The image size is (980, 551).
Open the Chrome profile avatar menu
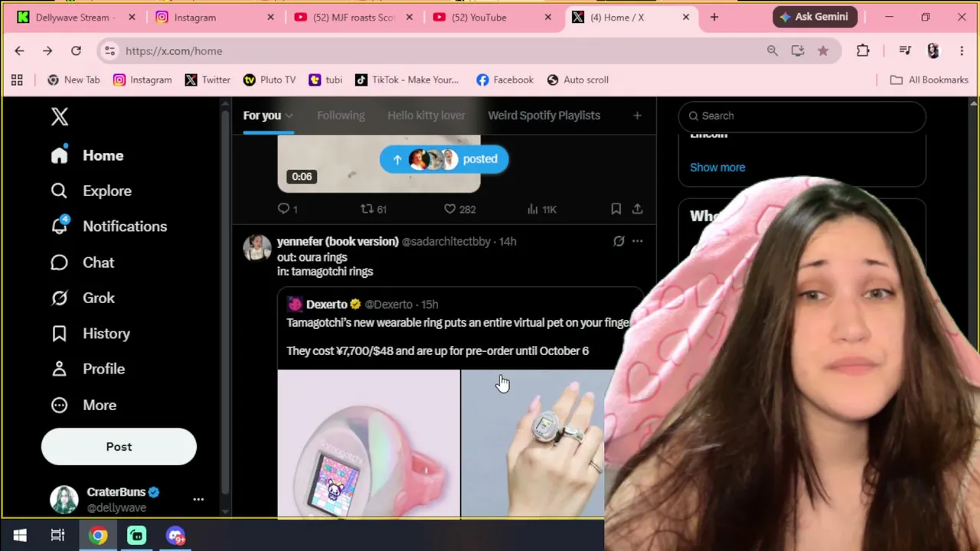pos(933,51)
